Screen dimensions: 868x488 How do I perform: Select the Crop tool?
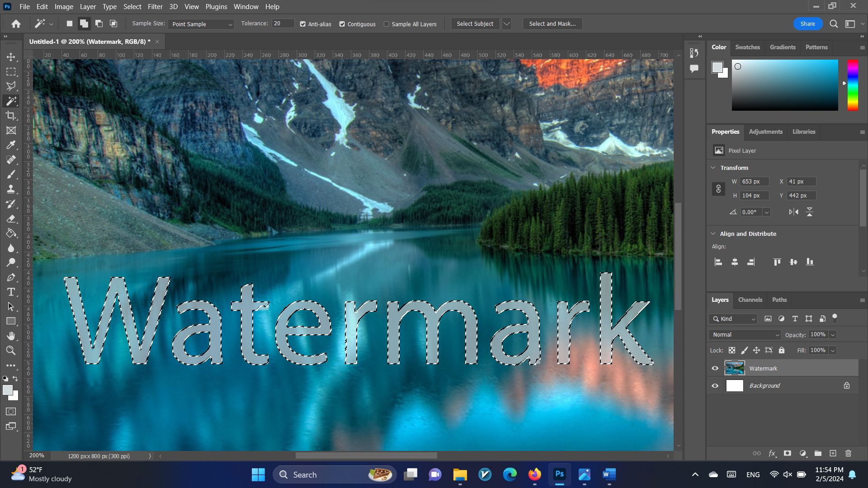coord(11,116)
